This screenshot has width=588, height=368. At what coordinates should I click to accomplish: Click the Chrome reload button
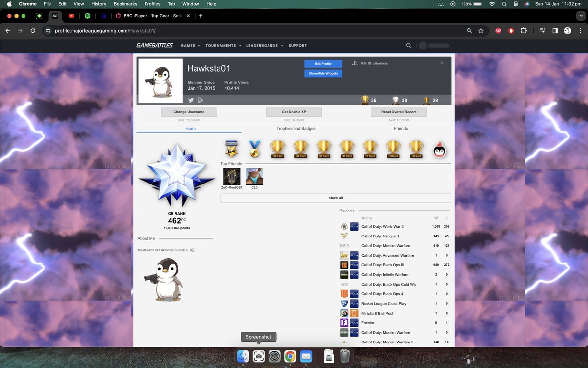[x=33, y=30]
